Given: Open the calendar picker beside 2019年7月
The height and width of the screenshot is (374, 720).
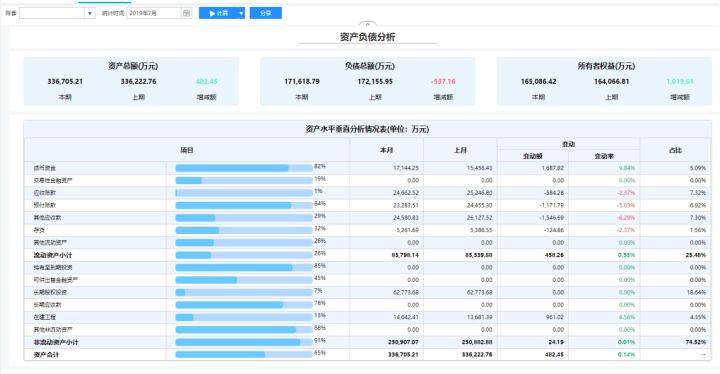Looking at the screenshot, I should [x=186, y=13].
